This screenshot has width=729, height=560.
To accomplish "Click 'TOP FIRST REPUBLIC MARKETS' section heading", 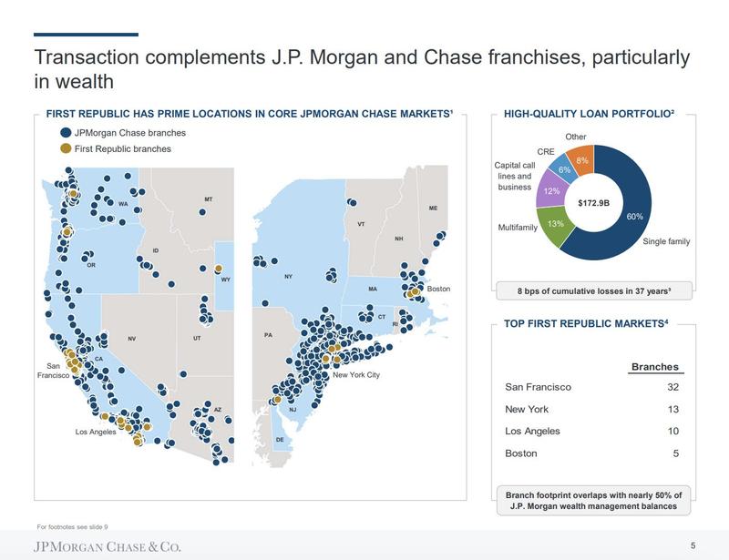I will pyautogui.click(x=586, y=323).
